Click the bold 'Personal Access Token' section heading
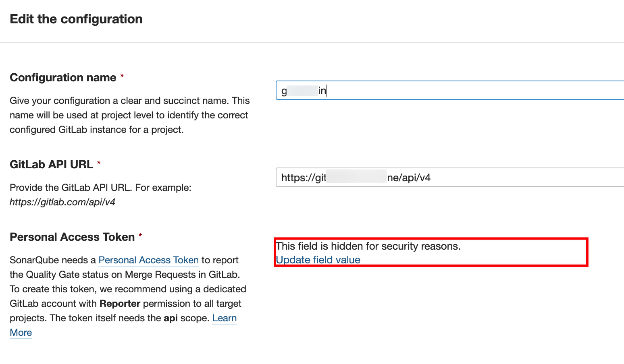 click(x=72, y=237)
